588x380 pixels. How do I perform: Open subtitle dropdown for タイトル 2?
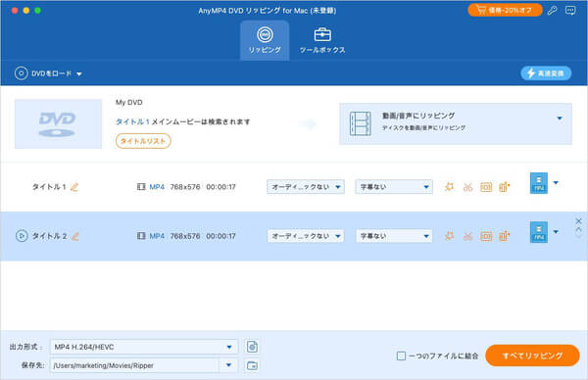[394, 236]
